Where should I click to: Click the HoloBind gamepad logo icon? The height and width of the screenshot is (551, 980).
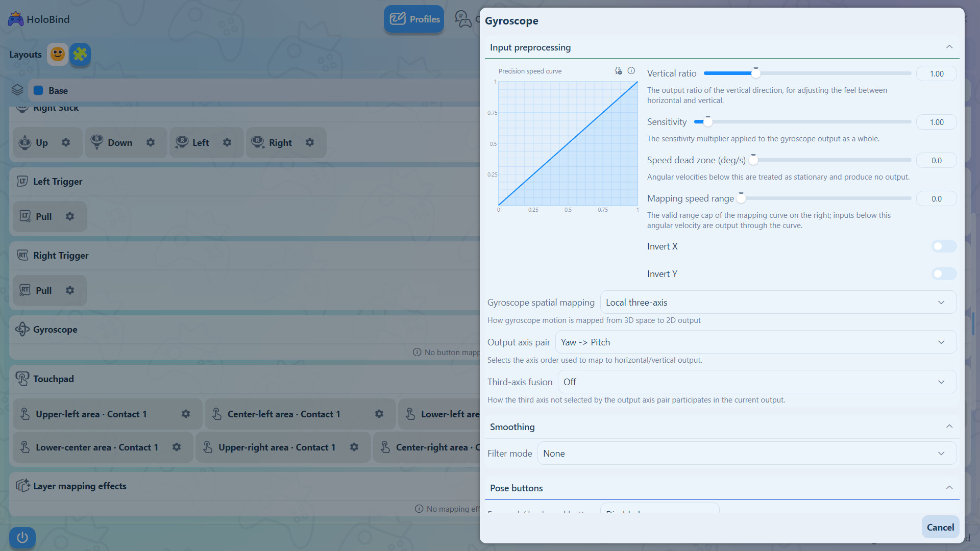[x=16, y=19]
